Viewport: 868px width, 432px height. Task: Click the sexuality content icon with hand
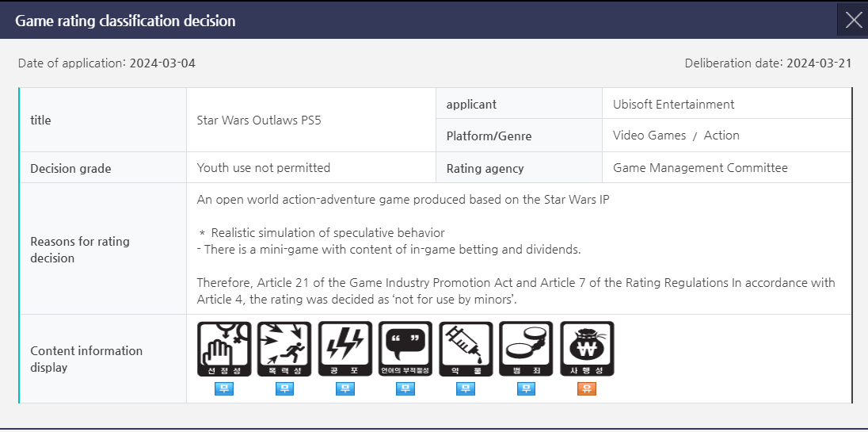pyautogui.click(x=224, y=349)
